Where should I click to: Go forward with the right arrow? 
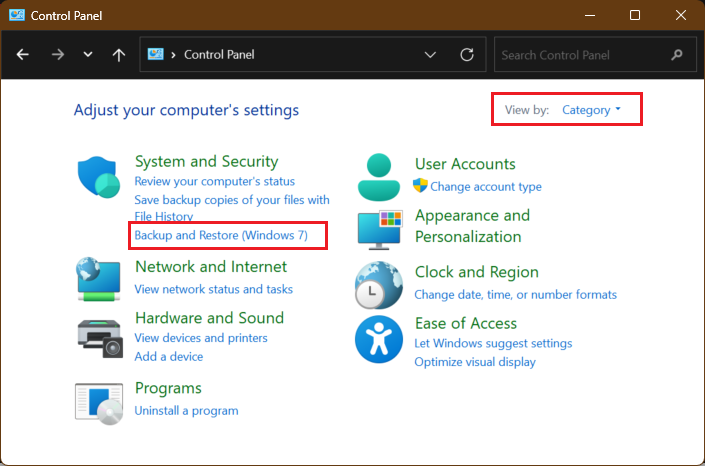coord(58,55)
